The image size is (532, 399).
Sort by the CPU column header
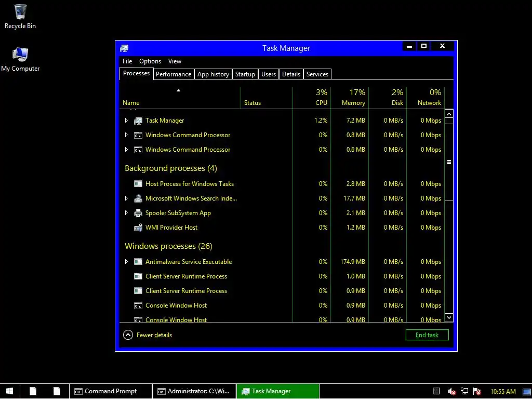tap(312, 98)
